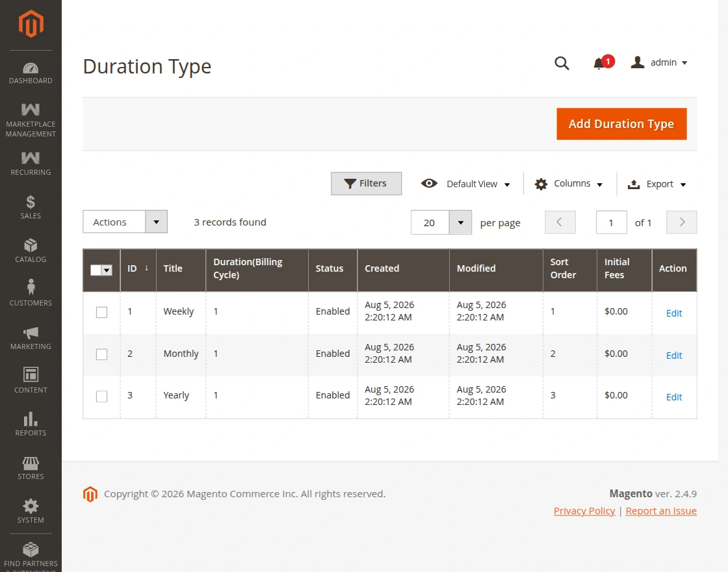This screenshot has width=728, height=572.
Task: Open the Content menu
Action: point(31,381)
